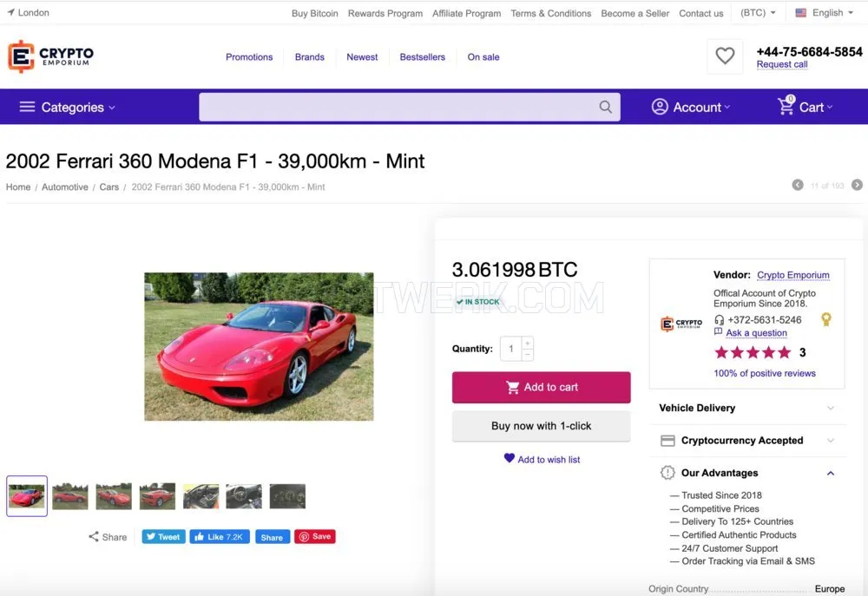Increase quantity with the plus stepper
This screenshot has height=596, width=868.
(x=527, y=343)
